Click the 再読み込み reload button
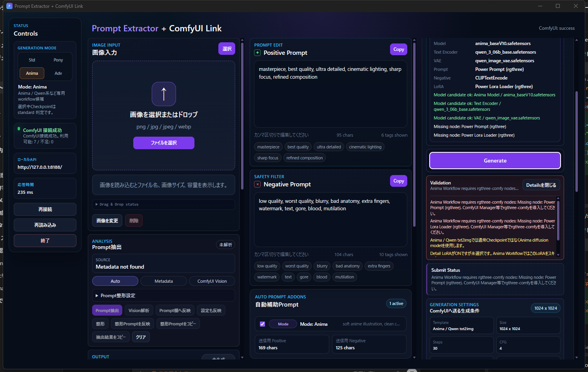The image size is (588, 372). 45,225
